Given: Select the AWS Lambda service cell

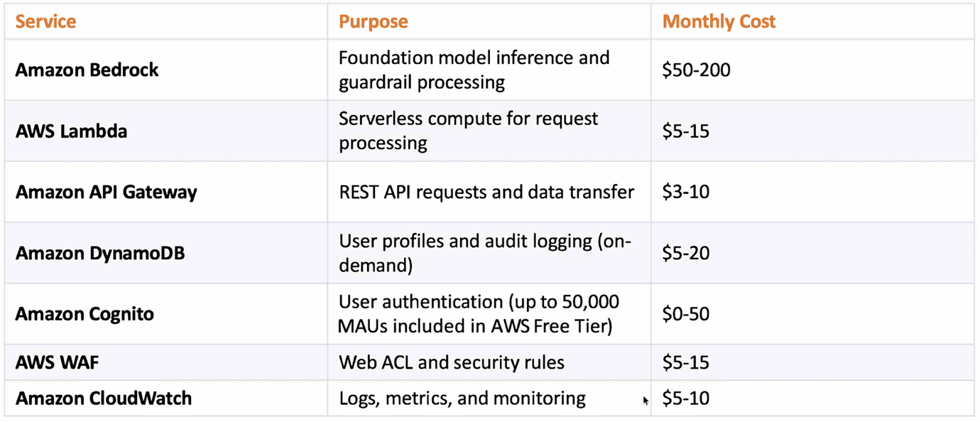Looking at the screenshot, I should tap(71, 131).
